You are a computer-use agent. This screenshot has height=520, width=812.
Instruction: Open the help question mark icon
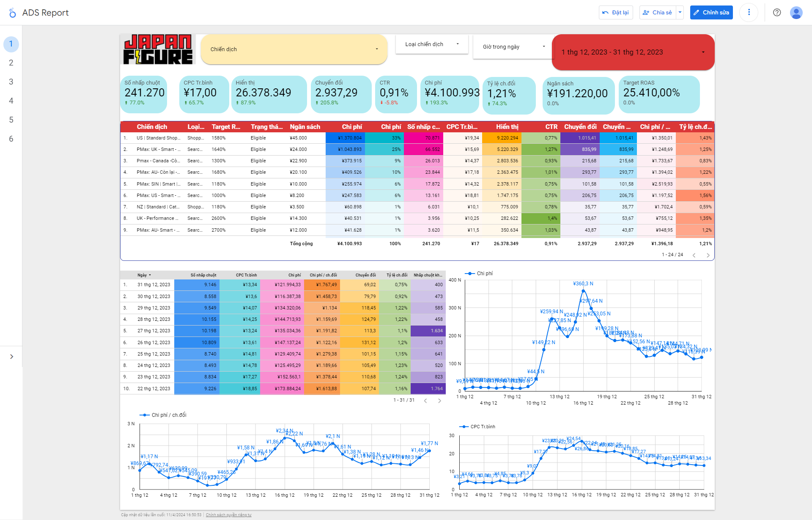776,12
